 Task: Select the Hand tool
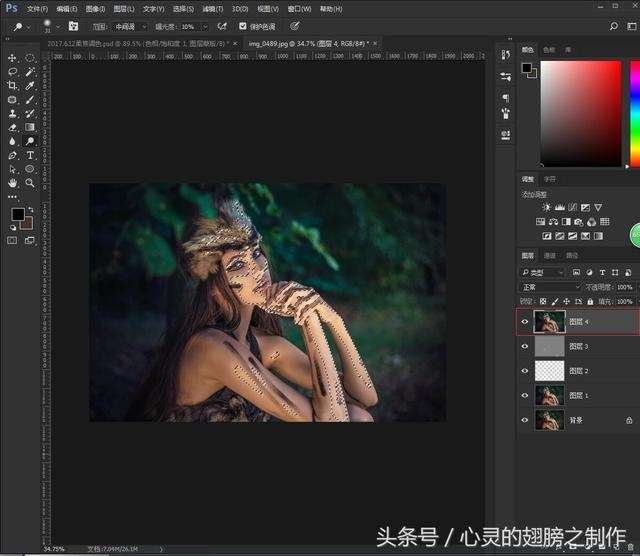pyautogui.click(x=13, y=183)
